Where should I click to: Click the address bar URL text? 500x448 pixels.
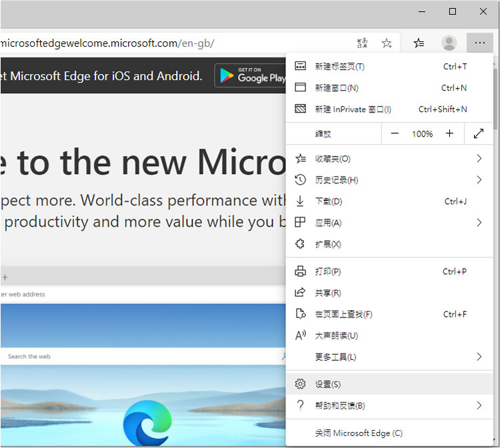coord(107,43)
